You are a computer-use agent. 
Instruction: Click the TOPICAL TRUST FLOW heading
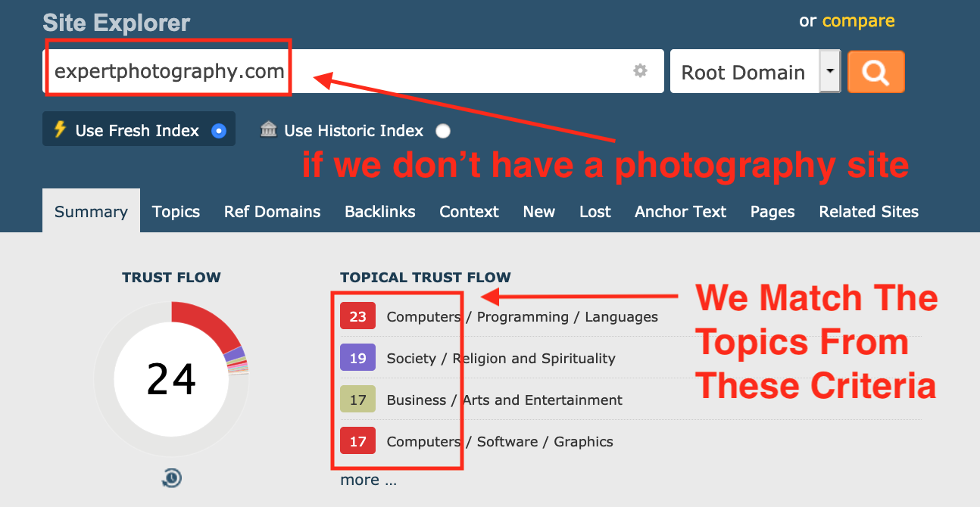point(426,278)
